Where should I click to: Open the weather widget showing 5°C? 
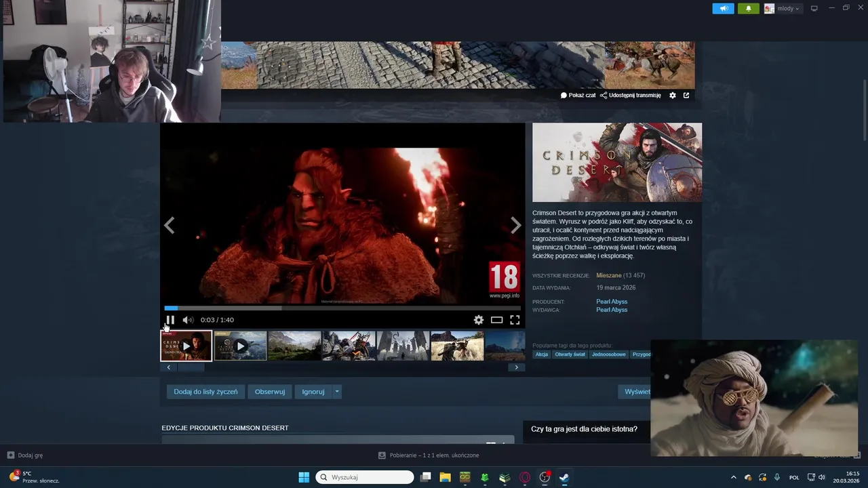34,477
